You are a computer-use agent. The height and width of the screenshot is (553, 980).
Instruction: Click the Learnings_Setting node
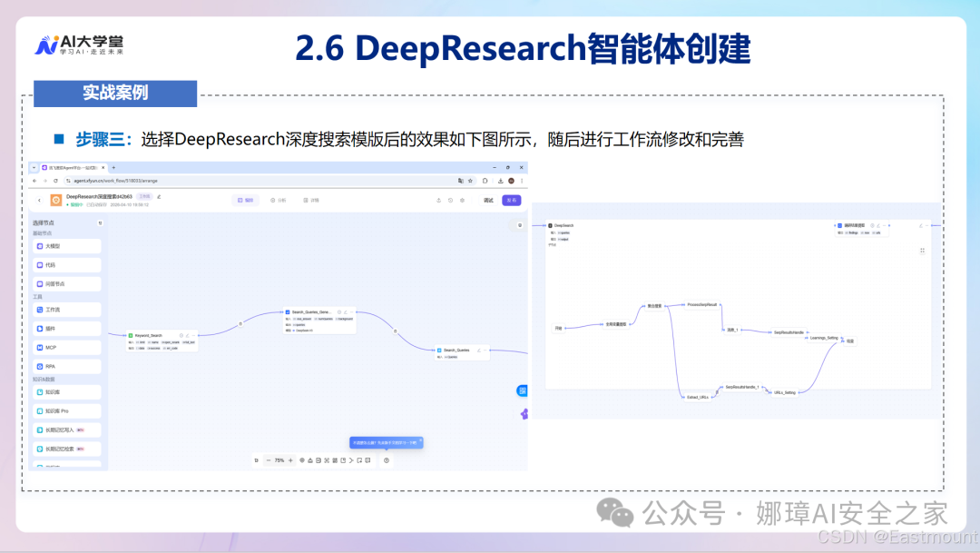(824, 338)
